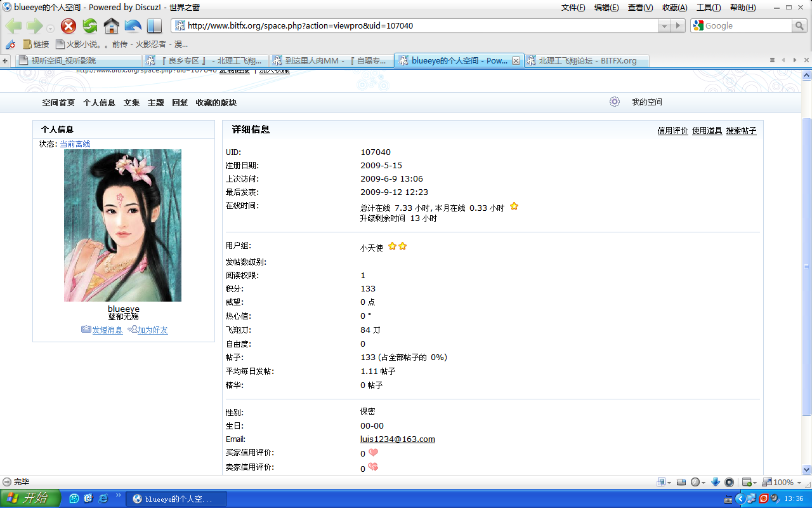
Task: Open the 文件(F) menu
Action: coord(573,8)
